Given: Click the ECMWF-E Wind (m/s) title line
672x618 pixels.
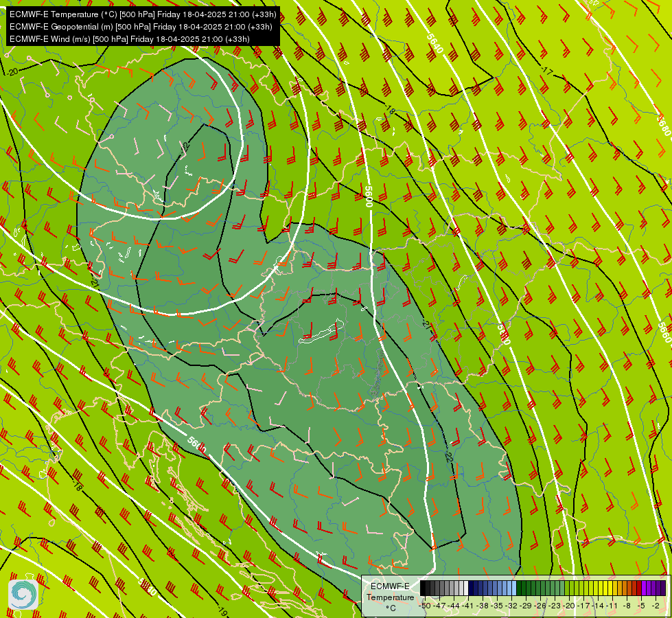Looking at the screenshot, I should coord(130,39).
